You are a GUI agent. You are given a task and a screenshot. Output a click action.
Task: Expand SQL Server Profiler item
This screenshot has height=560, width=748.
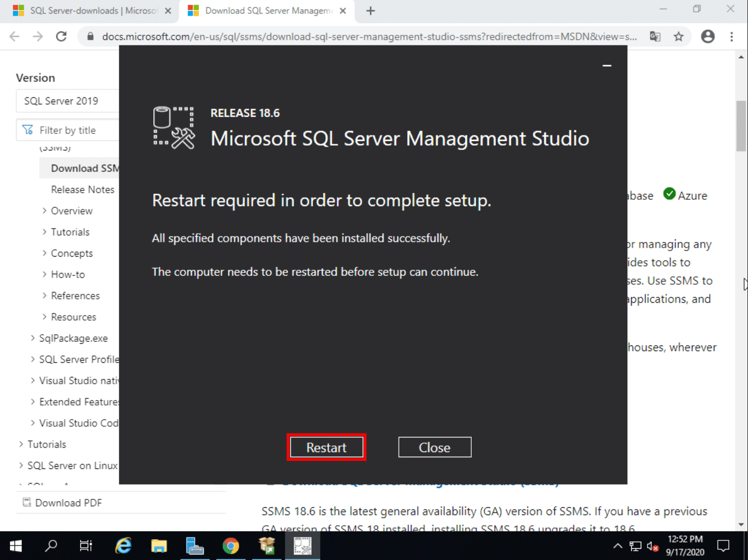point(33,359)
